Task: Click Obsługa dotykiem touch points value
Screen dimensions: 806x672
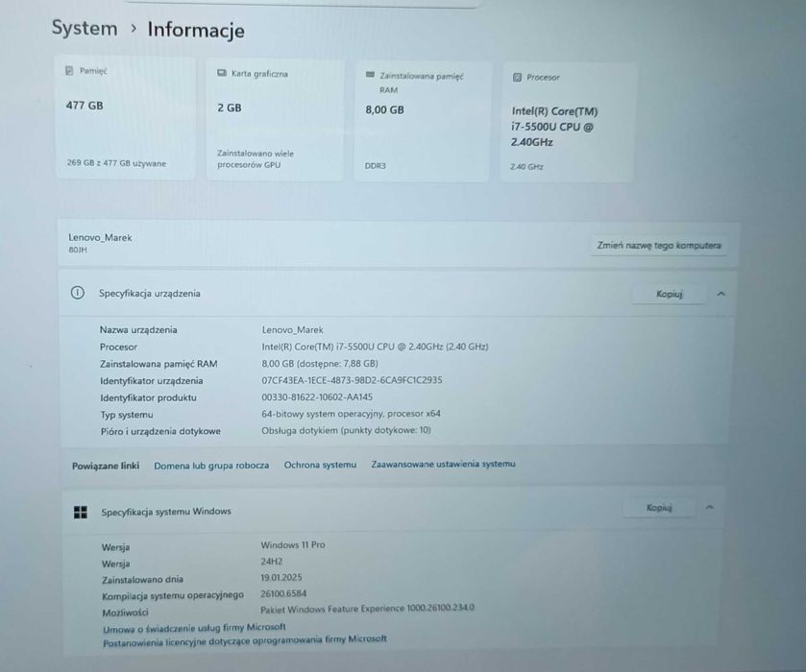Action: (x=346, y=430)
